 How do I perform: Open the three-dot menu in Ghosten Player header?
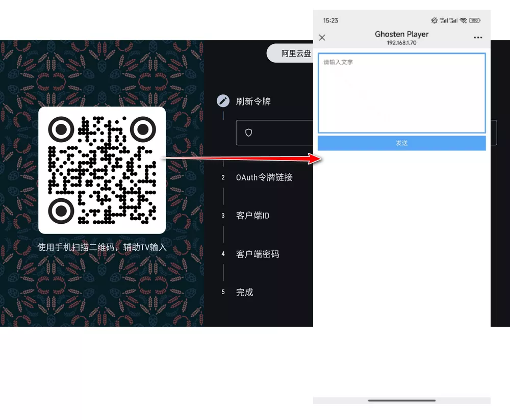478,37
